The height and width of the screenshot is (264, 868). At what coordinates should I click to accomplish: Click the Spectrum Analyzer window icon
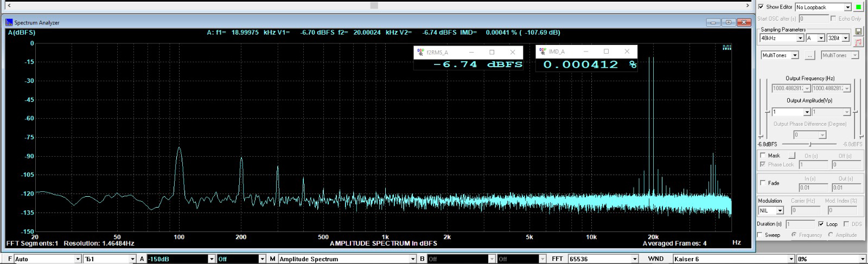[9, 23]
